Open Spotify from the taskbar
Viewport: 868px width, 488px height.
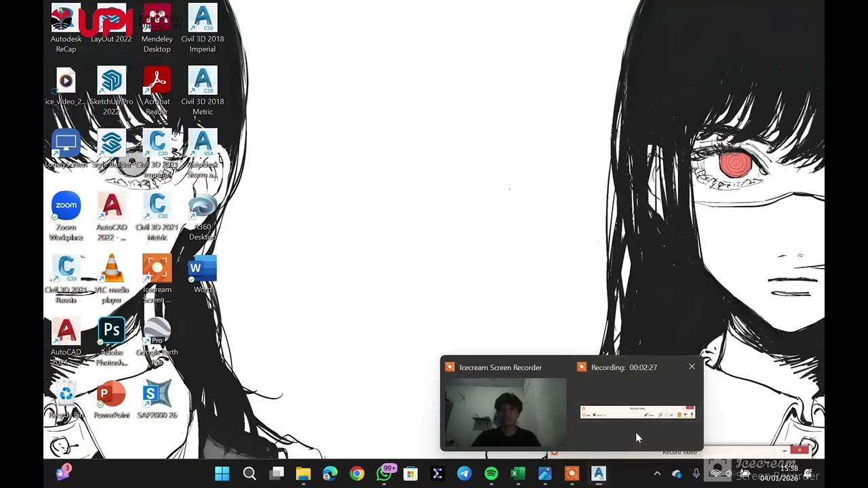point(491,474)
